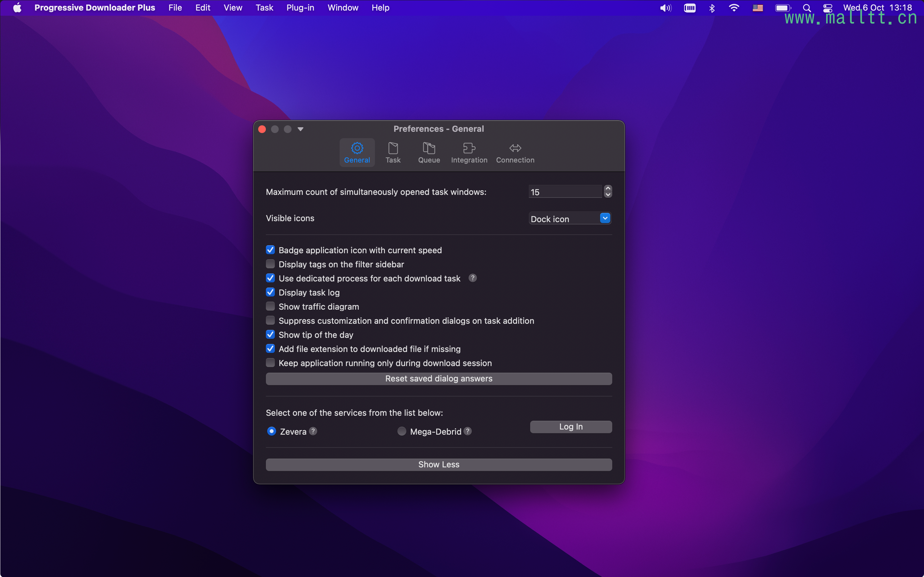Select the Mega-Debrid service radio button
The width and height of the screenshot is (924, 577).
point(402,431)
